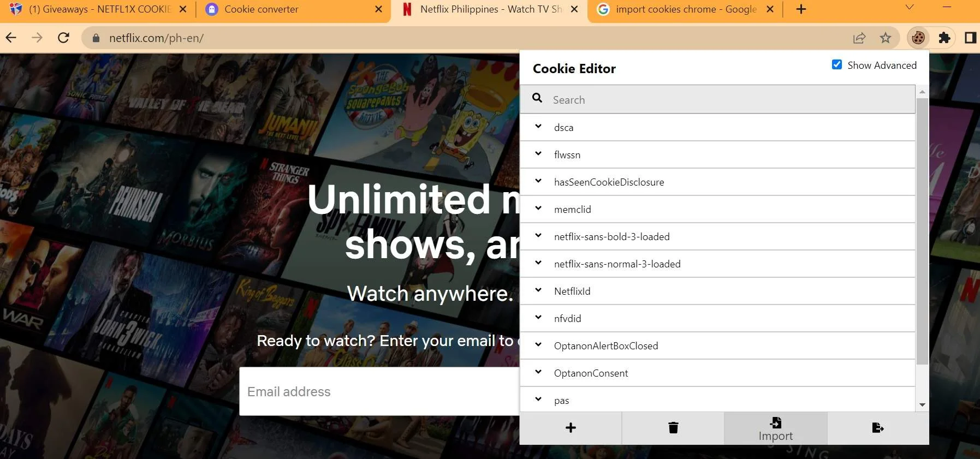Click the share page icon in address bar
The image size is (980, 459).
(x=859, y=38)
